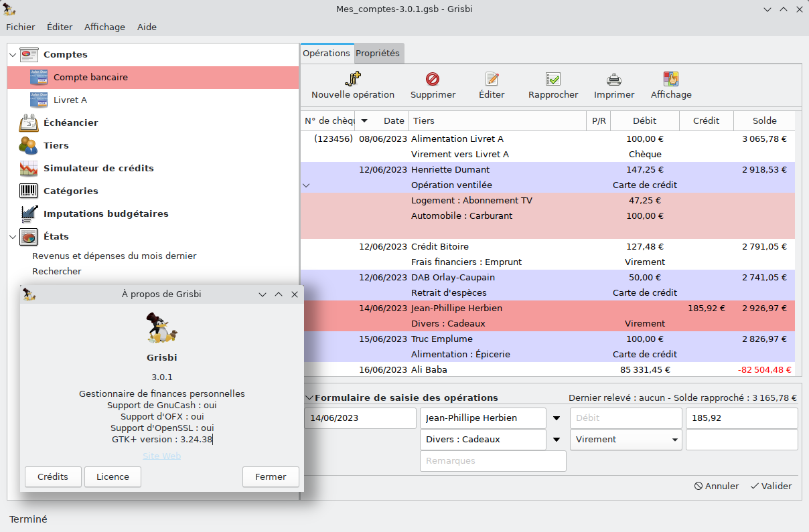This screenshot has width=809, height=532.
Task: Click the small Grisbi icon in About title bar
Action: tap(29, 294)
